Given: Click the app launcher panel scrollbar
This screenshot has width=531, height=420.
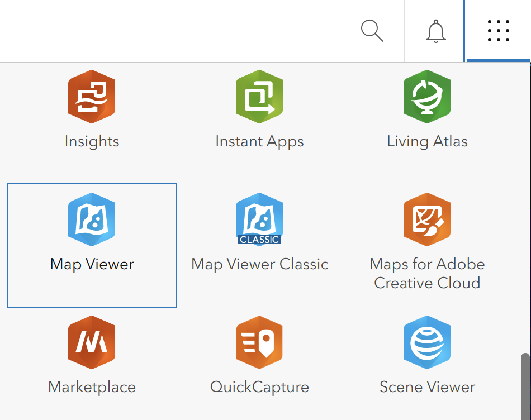Looking at the screenshot, I should (x=525, y=386).
